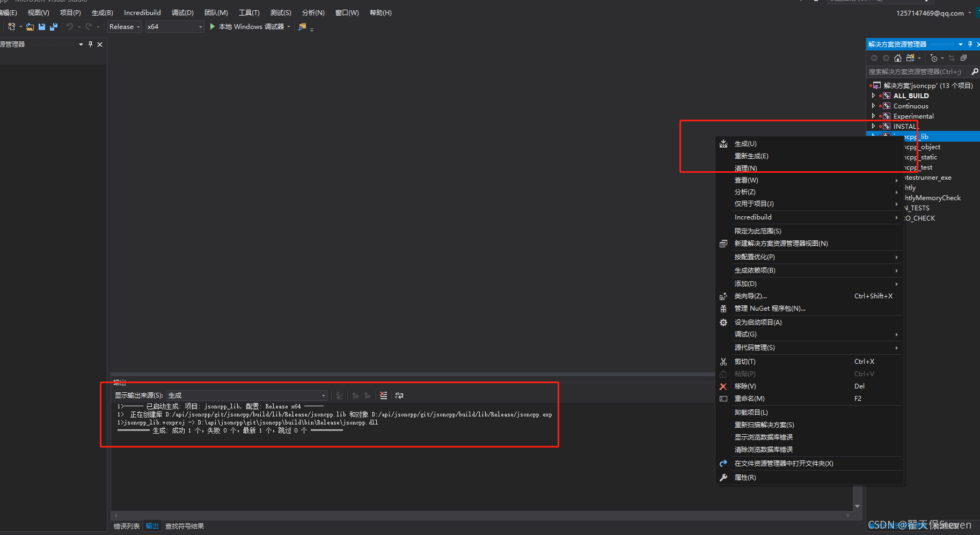980x535 pixels.
Task: Switch to 错误列表 tab
Action: click(127, 526)
